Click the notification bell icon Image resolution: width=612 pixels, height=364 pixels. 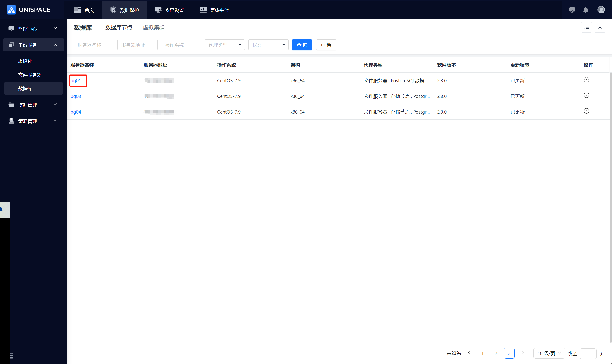click(x=585, y=10)
